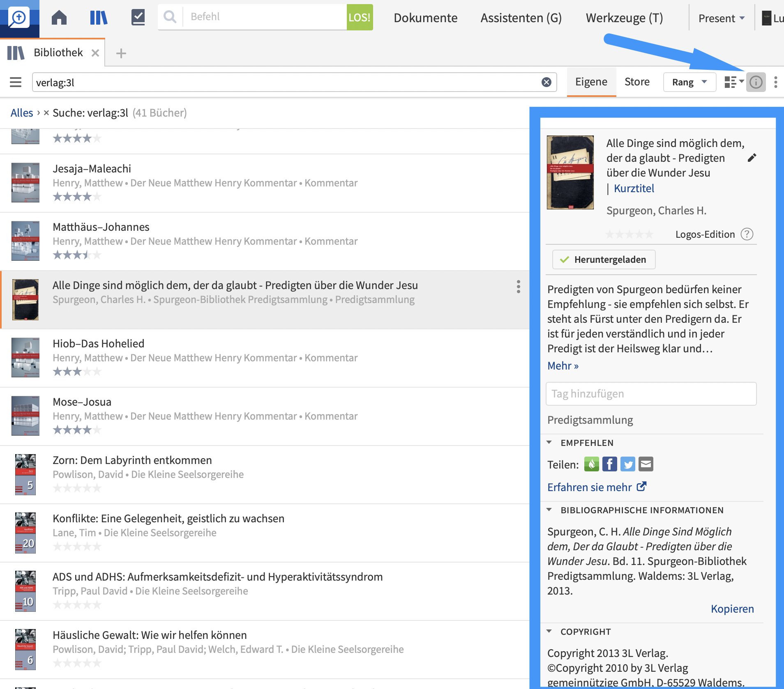Image resolution: width=784 pixels, height=689 pixels.
Task: Click the Zorn book cover thumbnail
Action: click(25, 474)
